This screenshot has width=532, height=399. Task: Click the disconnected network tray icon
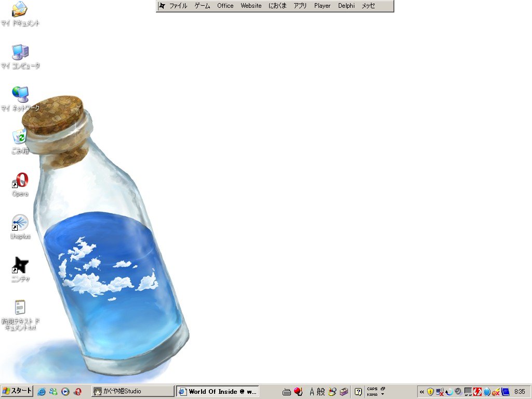click(x=440, y=392)
